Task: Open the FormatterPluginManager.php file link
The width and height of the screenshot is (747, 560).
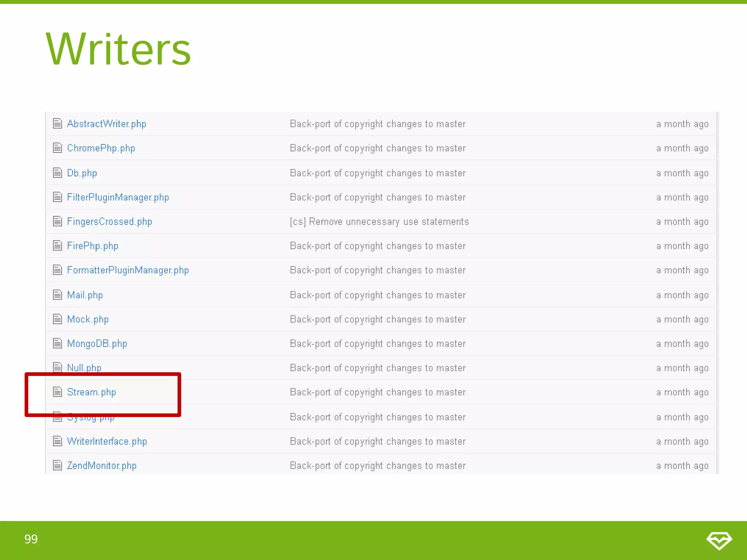Action: (x=128, y=270)
